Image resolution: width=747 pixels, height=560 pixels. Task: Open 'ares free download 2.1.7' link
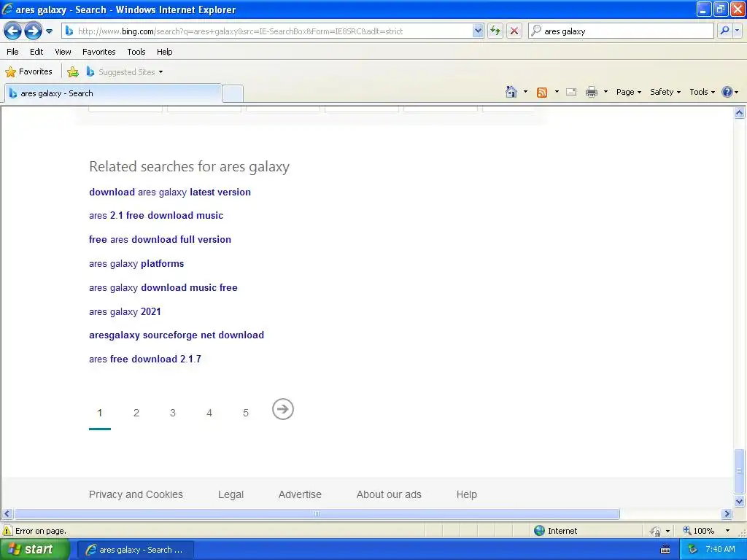(145, 359)
